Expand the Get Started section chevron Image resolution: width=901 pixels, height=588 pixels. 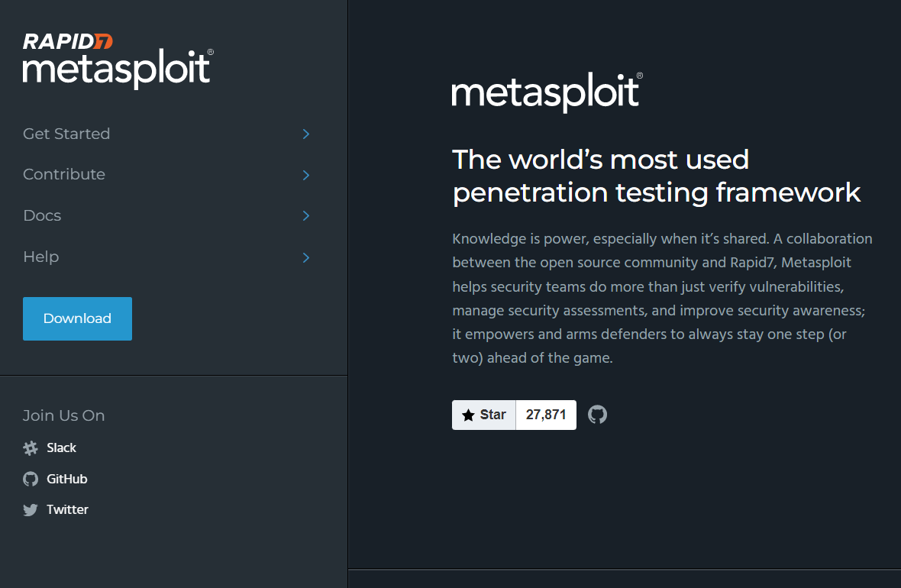(x=305, y=134)
